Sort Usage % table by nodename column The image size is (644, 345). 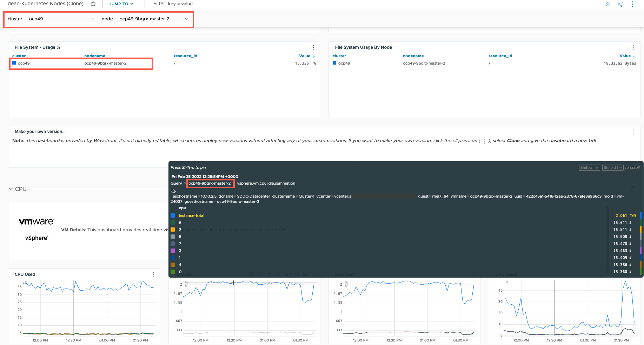95,56
